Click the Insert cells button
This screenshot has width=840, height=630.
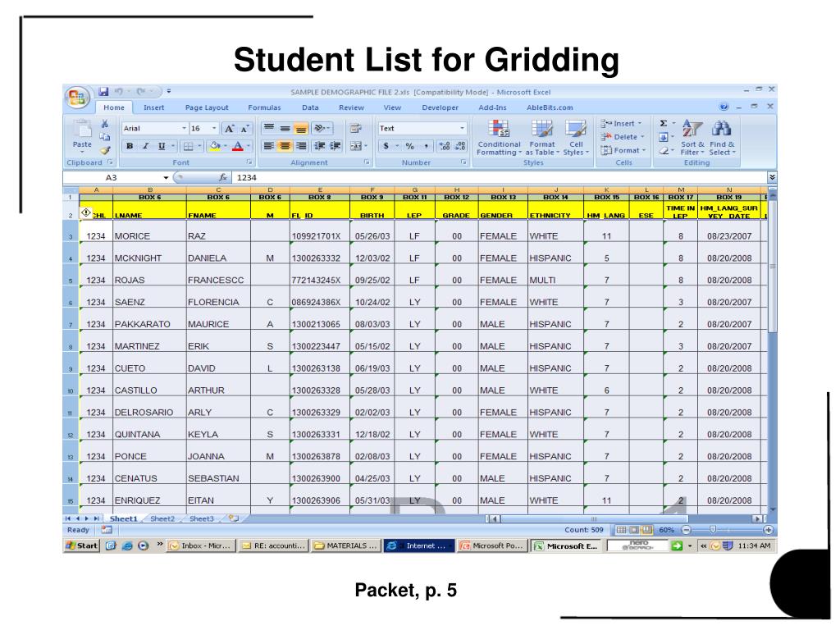[622, 124]
